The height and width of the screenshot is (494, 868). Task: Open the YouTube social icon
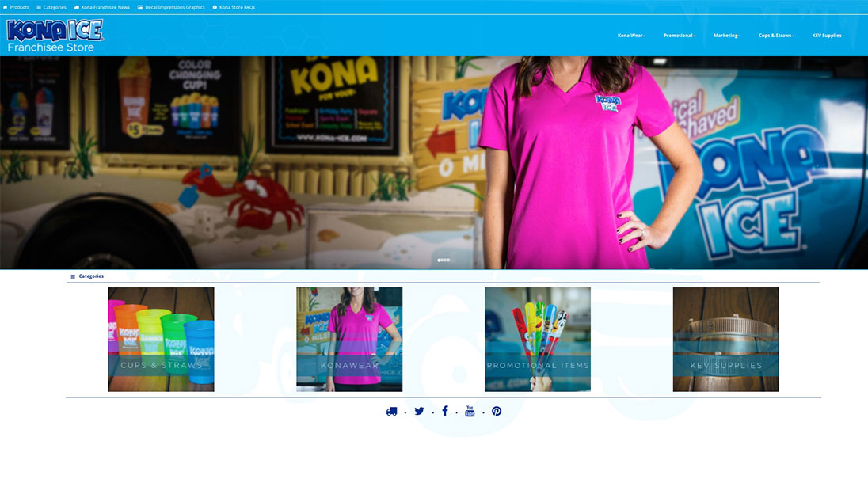tap(470, 411)
